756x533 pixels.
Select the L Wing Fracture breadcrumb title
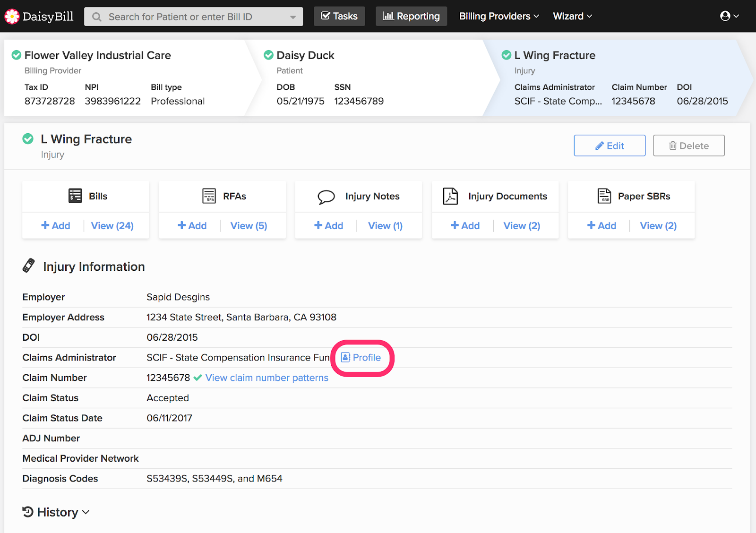555,55
